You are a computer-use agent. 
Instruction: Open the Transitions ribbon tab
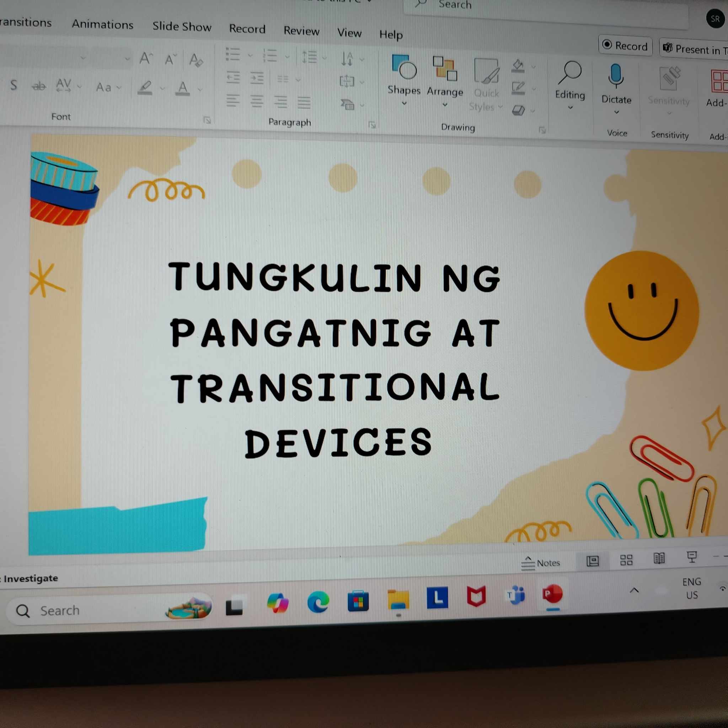(x=26, y=23)
